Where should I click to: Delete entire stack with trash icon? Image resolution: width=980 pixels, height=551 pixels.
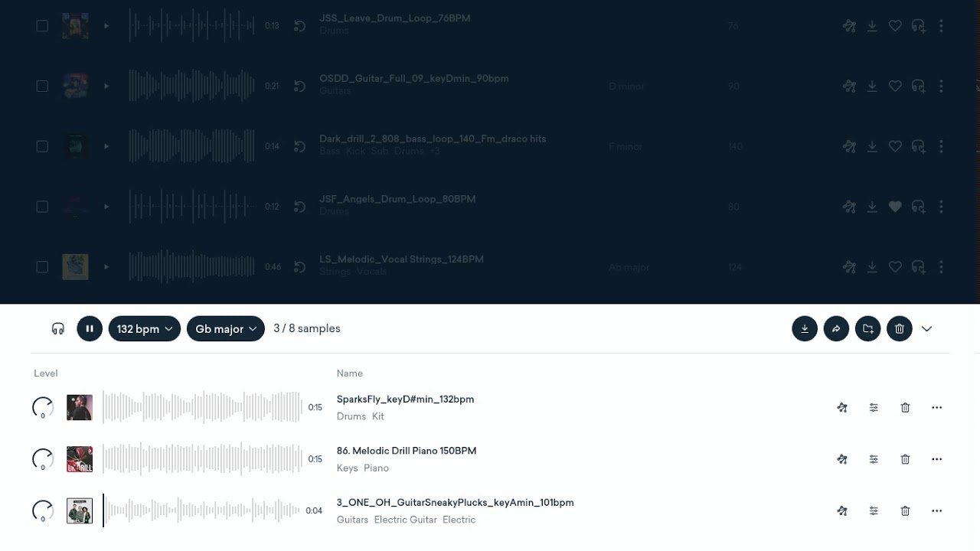click(x=900, y=329)
